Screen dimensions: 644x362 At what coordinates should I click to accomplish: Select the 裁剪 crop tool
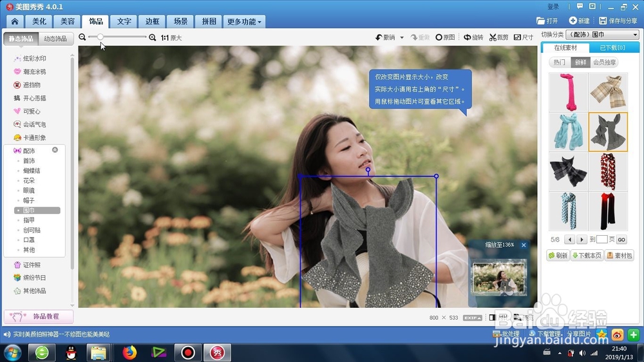(498, 37)
